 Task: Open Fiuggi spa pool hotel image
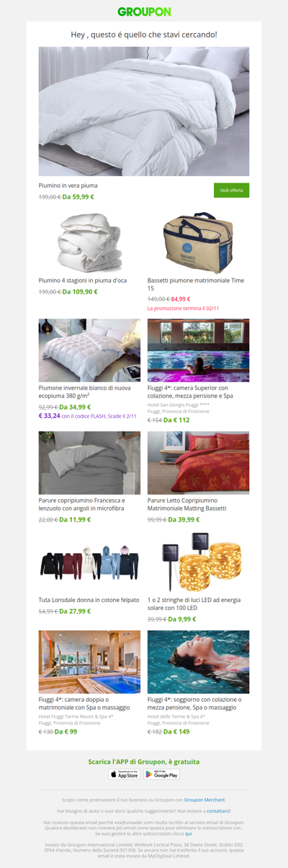click(x=199, y=350)
